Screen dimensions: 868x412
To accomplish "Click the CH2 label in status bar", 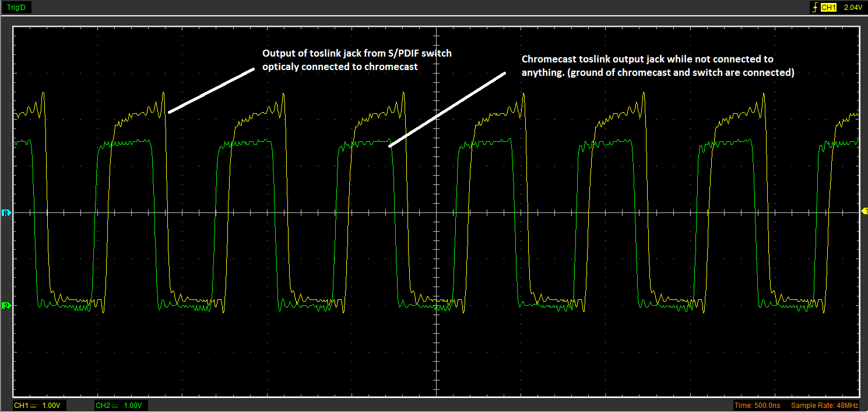I will pyautogui.click(x=103, y=405).
